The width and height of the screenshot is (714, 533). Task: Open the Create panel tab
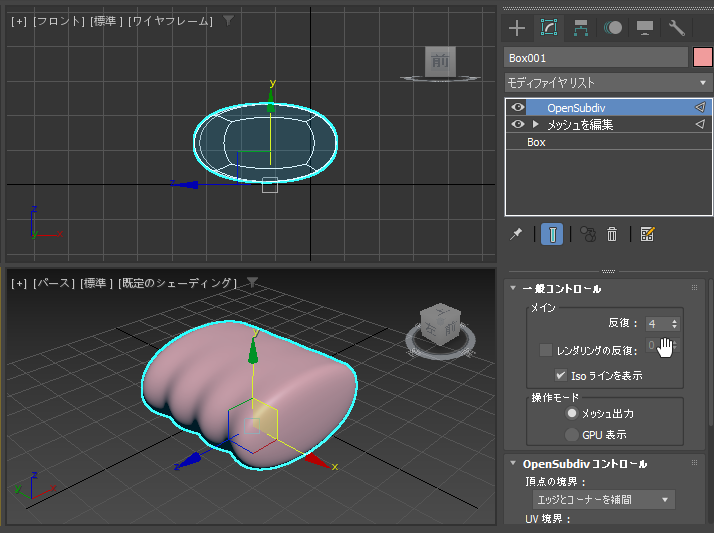517,28
